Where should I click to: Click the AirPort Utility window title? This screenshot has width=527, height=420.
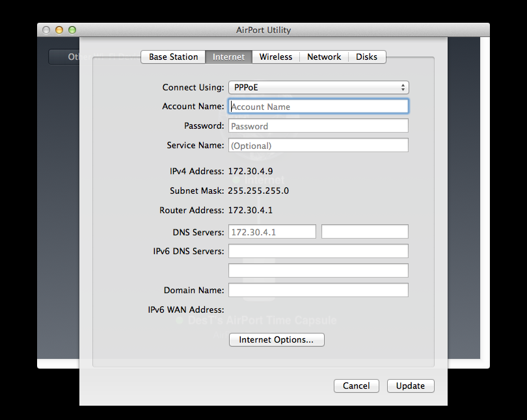(263, 30)
